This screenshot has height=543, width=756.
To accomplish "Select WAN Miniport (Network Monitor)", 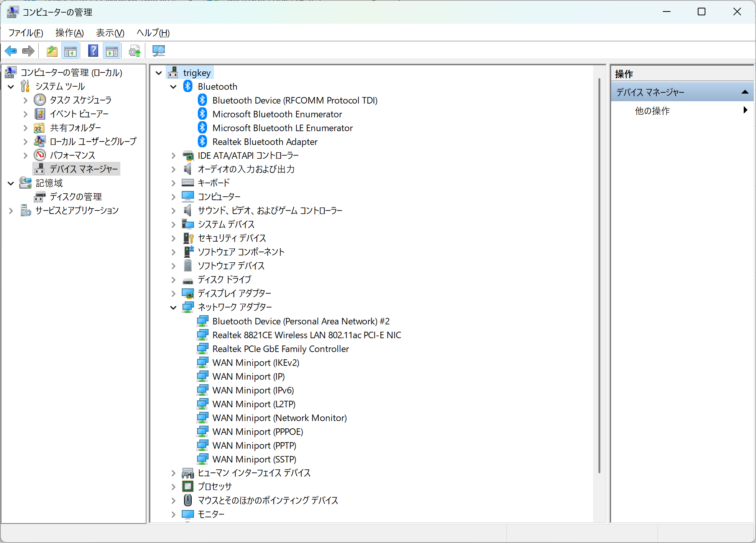I will tap(279, 418).
